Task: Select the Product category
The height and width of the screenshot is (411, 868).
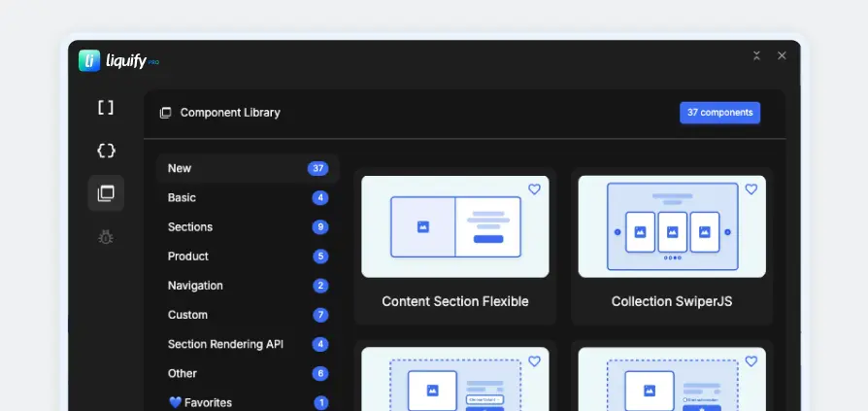Action: (x=248, y=257)
